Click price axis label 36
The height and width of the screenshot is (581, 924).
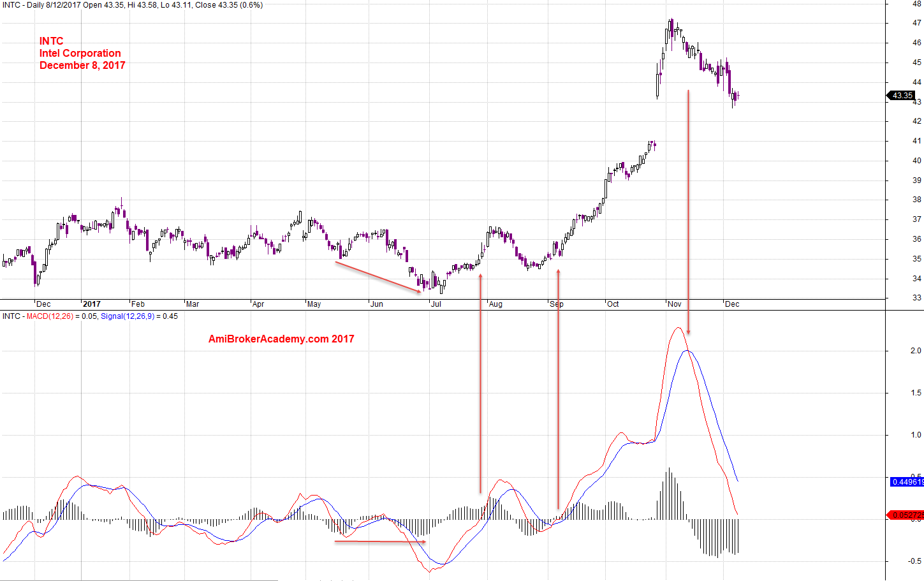click(x=917, y=239)
